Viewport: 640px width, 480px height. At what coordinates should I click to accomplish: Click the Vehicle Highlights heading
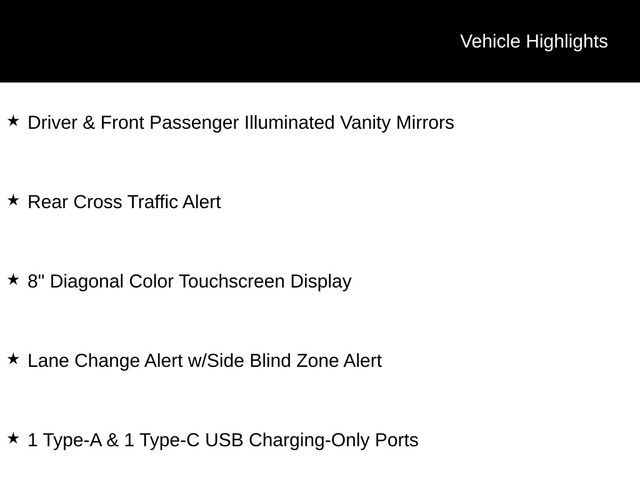coord(533,41)
